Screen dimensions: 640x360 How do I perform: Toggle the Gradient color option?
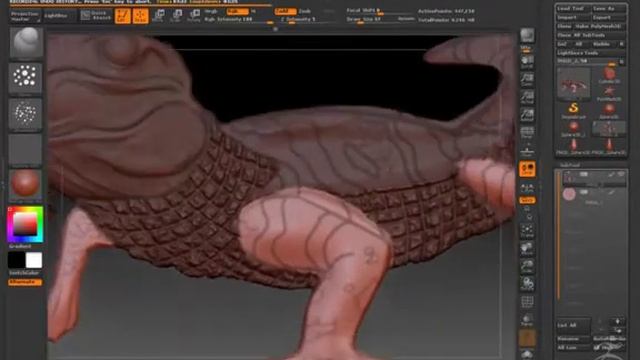click(20, 247)
